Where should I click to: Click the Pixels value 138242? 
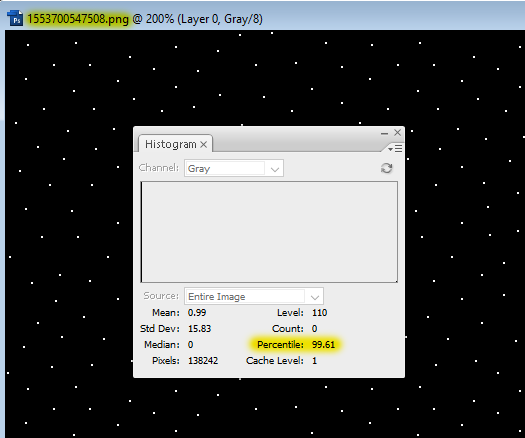203,361
